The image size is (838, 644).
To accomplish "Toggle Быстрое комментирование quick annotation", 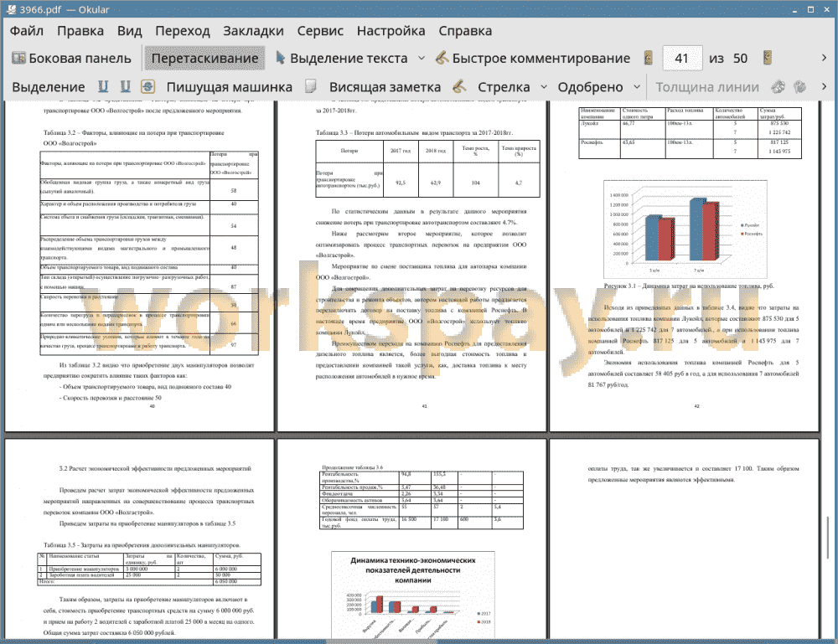I will 533,59.
